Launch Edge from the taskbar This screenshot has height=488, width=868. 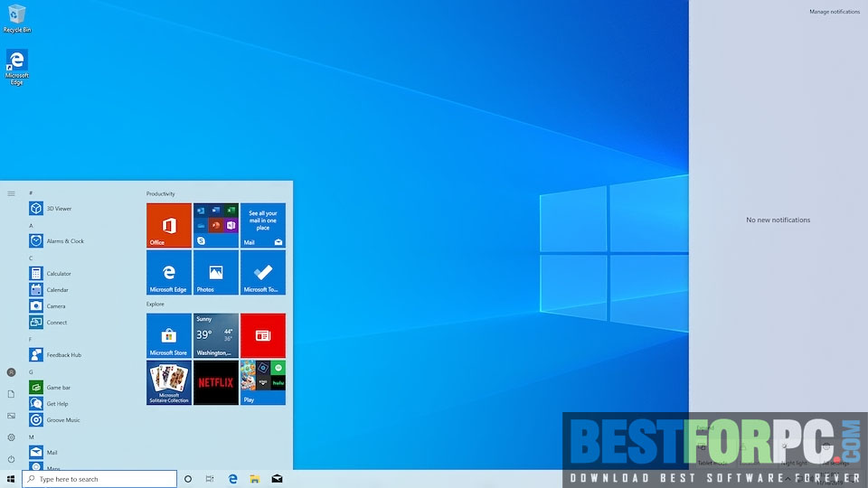click(232, 479)
